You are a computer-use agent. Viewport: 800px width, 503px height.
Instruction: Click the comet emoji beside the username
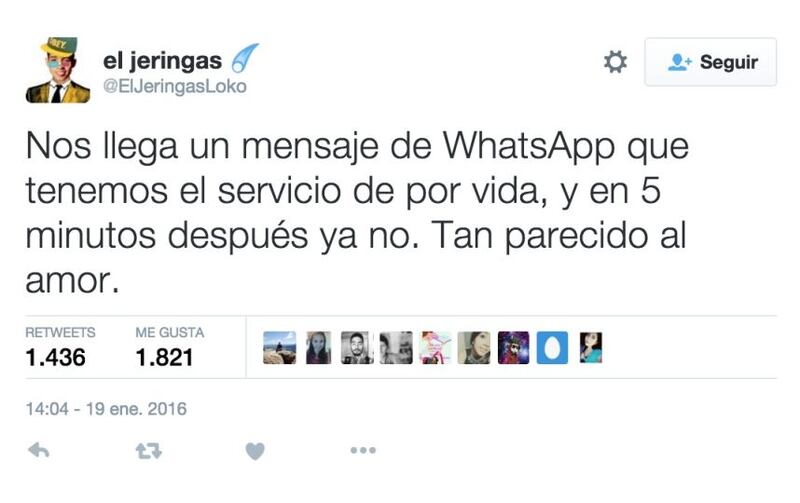[245, 58]
